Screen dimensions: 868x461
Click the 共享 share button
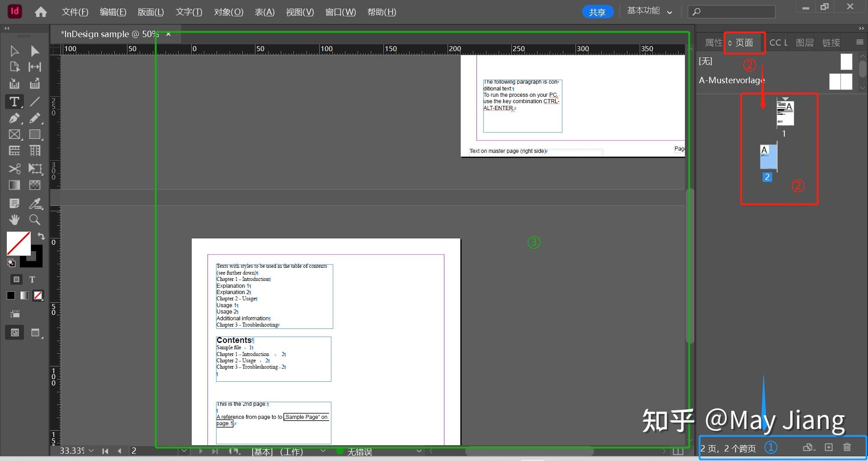tap(598, 11)
